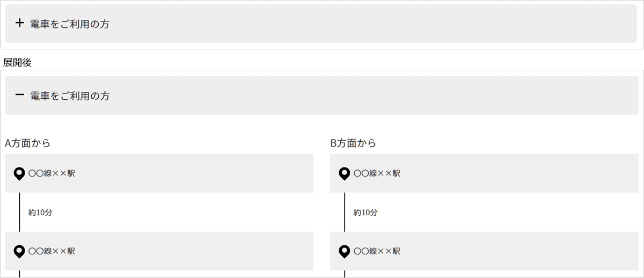Click 約10分 label under A方面から

40,212
